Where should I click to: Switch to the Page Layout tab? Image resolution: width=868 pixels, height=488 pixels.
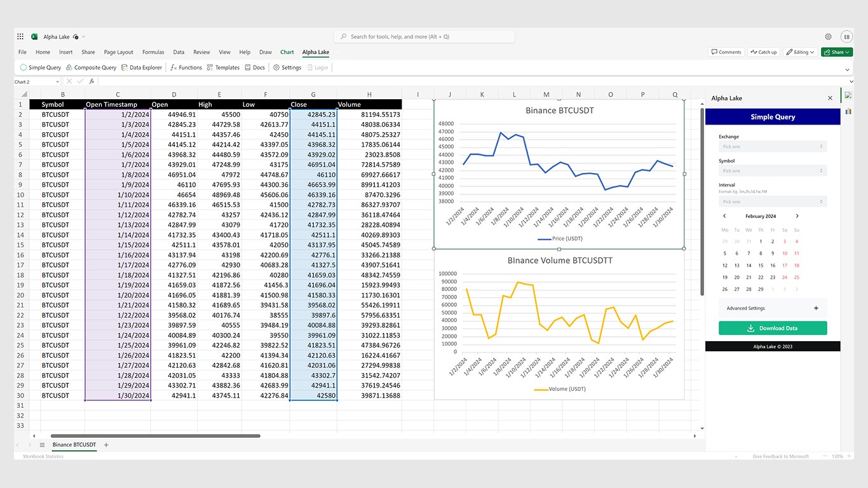(x=119, y=52)
